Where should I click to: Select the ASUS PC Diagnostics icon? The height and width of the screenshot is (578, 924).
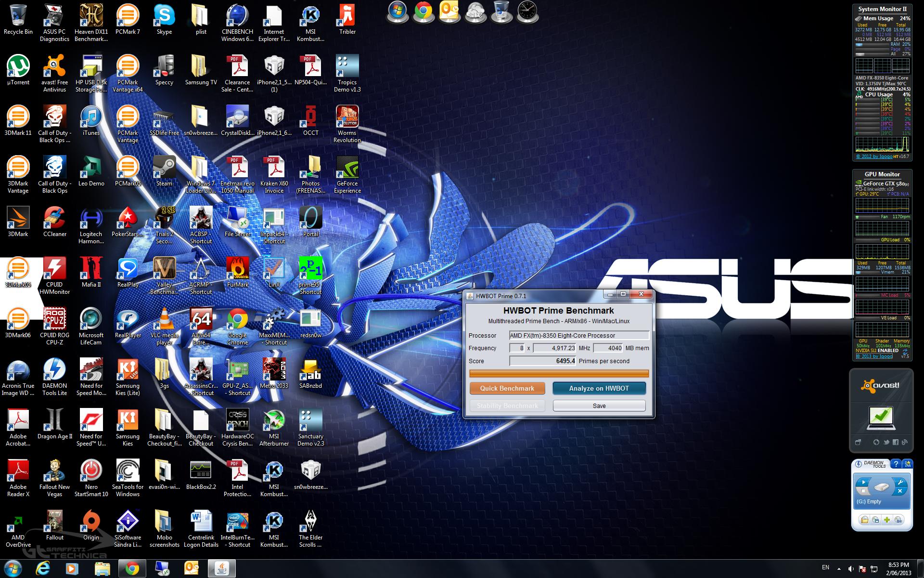click(x=54, y=22)
